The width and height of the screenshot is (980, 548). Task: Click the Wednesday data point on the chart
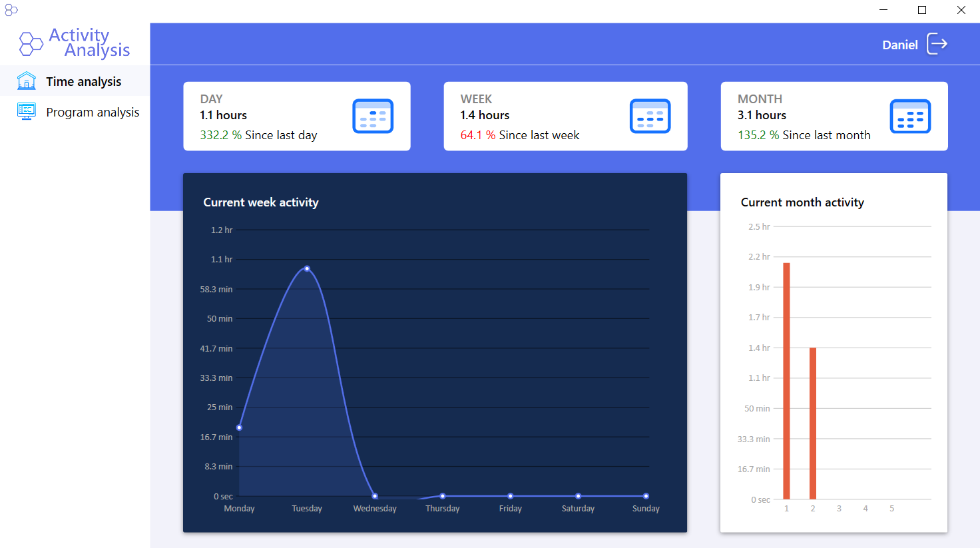tap(375, 496)
